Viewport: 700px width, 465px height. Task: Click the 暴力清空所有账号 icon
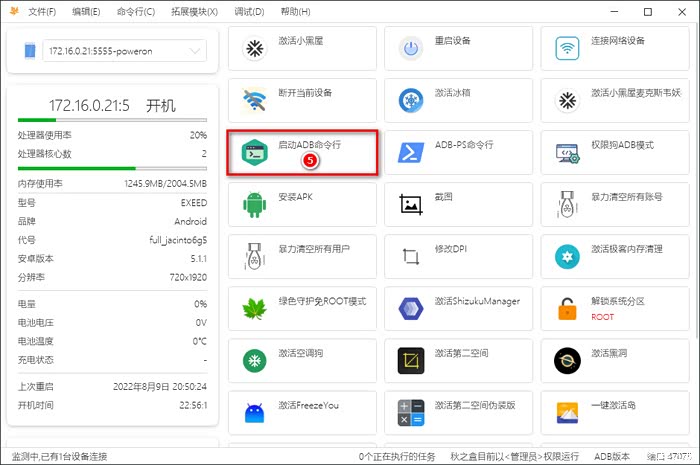pyautogui.click(x=567, y=204)
